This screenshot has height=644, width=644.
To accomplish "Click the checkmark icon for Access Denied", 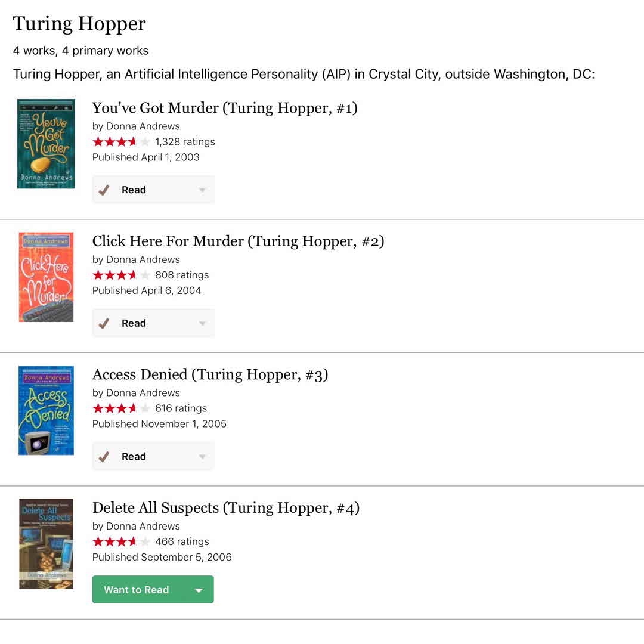I will pos(104,457).
